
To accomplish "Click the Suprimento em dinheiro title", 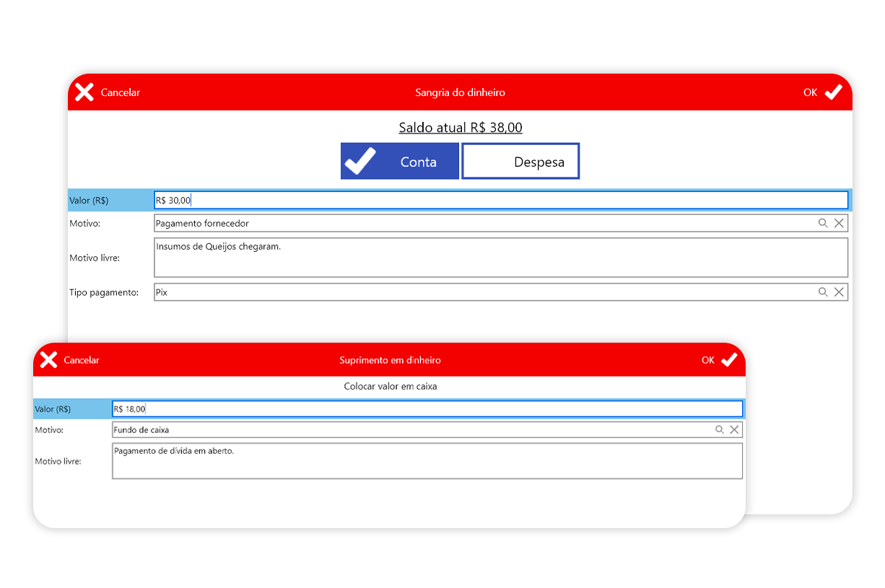I will pyautogui.click(x=390, y=360).
